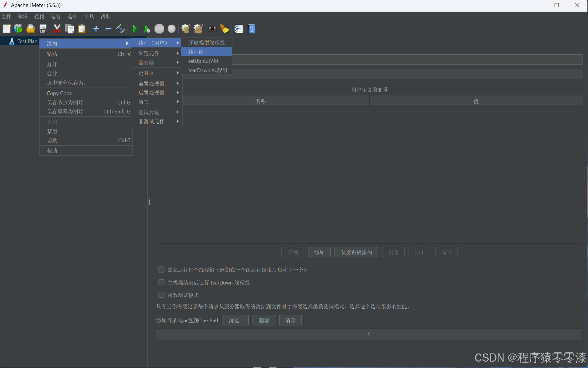Start the test with green play icon
The height and width of the screenshot is (368, 588).
click(135, 29)
